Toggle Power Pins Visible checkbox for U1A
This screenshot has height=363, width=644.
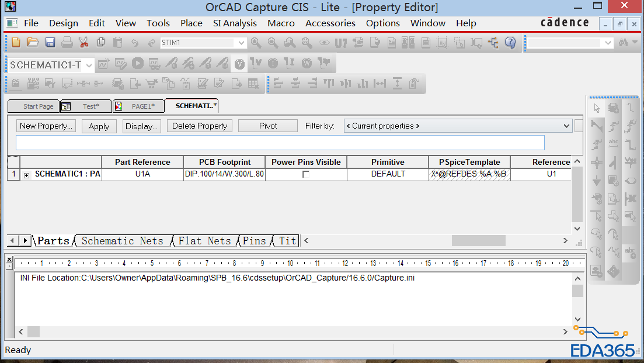306,174
